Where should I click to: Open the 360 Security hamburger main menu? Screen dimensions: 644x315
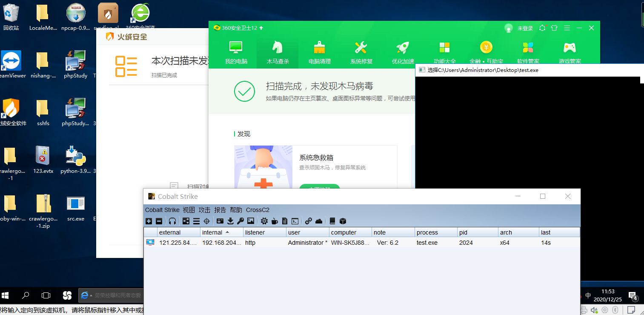pos(567,28)
